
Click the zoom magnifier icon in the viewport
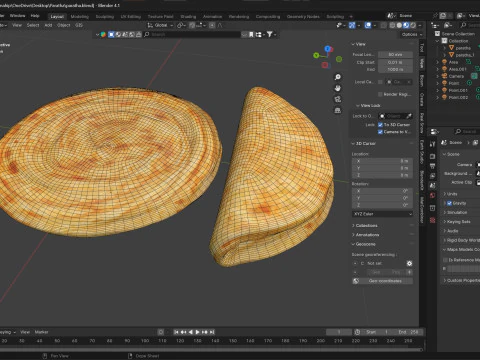[338, 77]
